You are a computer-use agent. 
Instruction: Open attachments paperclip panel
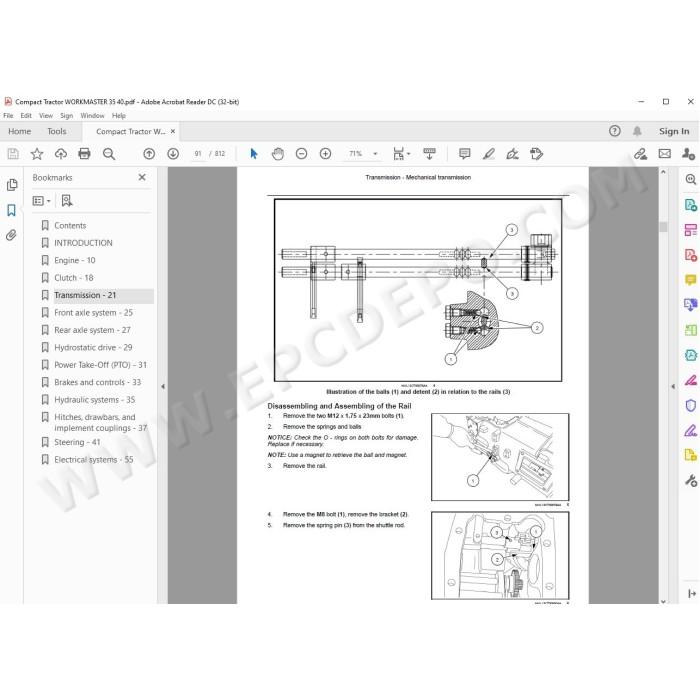12,235
